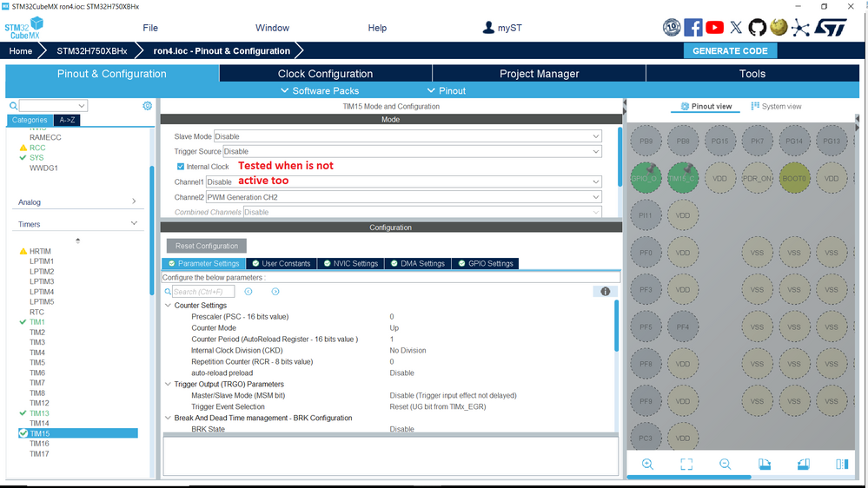Click the Reset Configuration button
This screenshot has height=488, width=868.
click(207, 246)
